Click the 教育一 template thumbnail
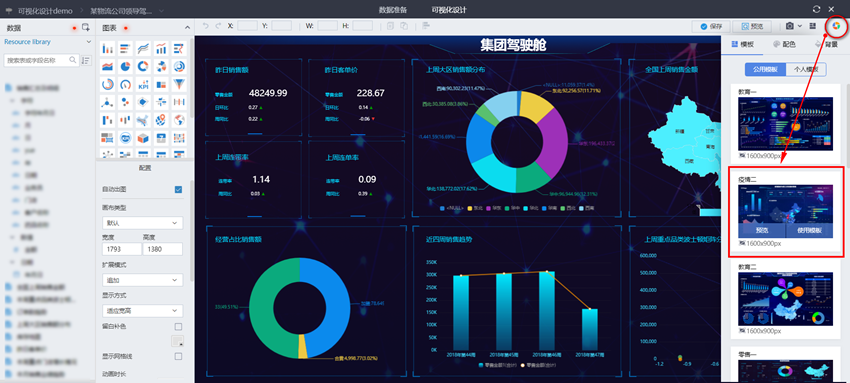 point(785,124)
